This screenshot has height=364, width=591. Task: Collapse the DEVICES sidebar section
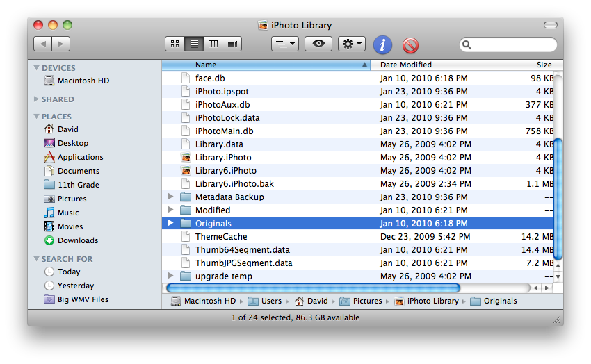click(37, 68)
